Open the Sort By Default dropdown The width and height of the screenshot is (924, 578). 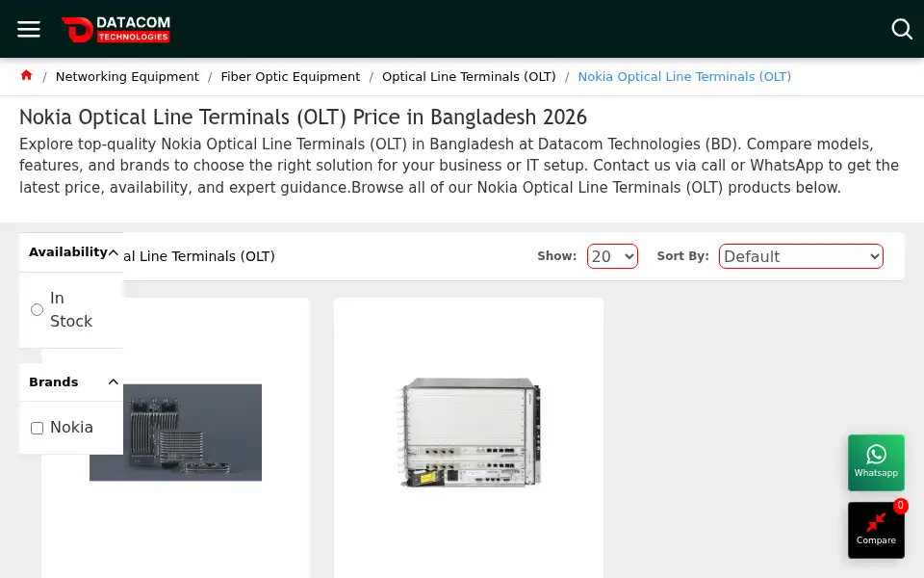[801, 256]
